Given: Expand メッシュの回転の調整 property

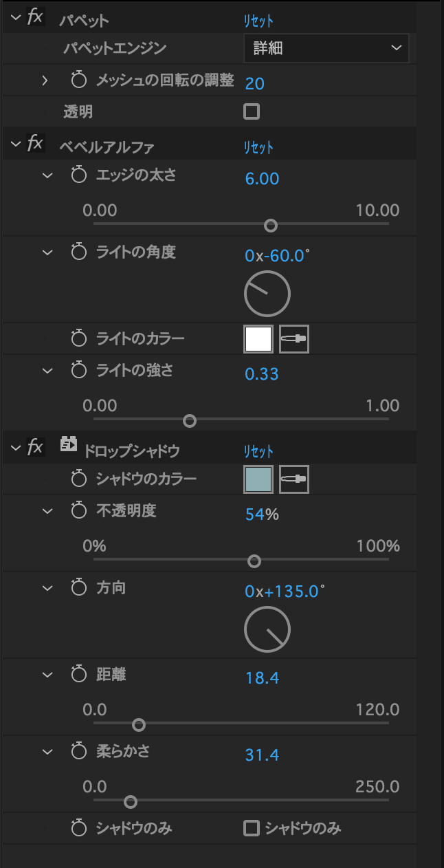Looking at the screenshot, I should [45, 81].
